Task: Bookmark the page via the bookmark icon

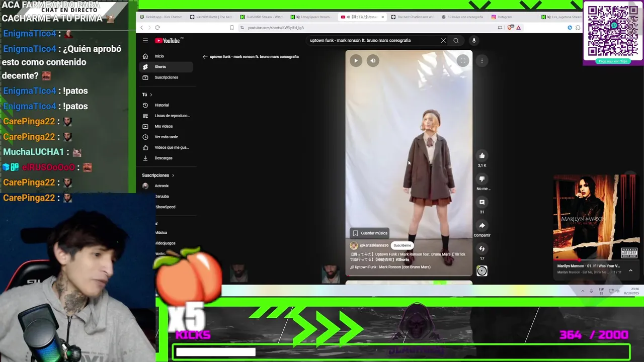Action: pyautogui.click(x=232, y=28)
